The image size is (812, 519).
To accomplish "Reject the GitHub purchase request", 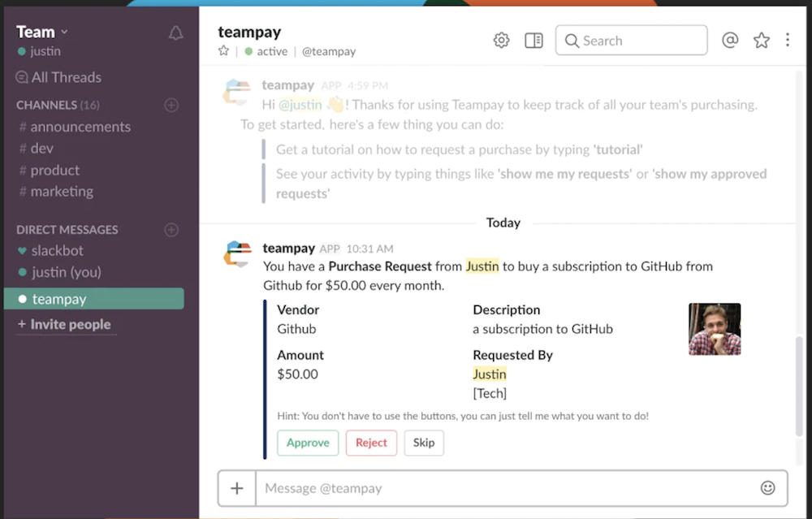I will click(x=371, y=443).
